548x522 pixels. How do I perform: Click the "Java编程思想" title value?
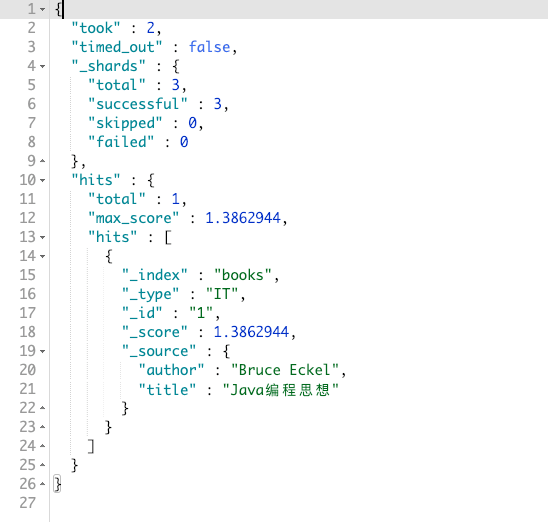click(281, 389)
